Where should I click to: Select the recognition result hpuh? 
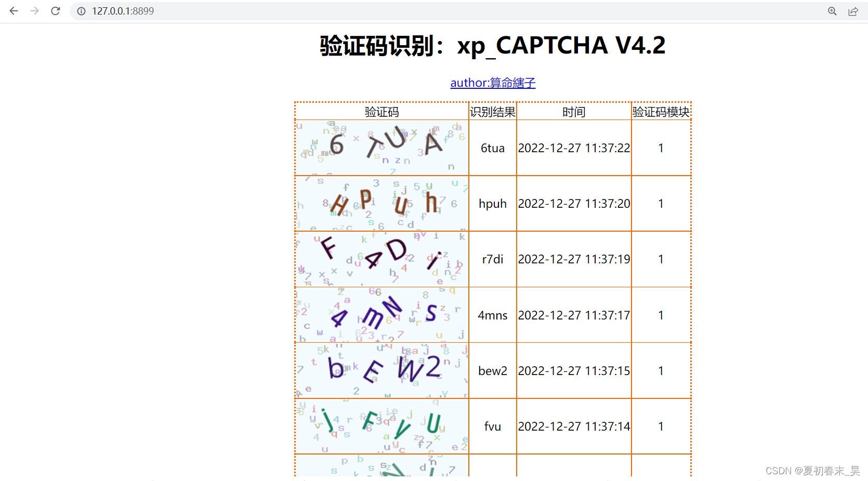[x=493, y=204]
